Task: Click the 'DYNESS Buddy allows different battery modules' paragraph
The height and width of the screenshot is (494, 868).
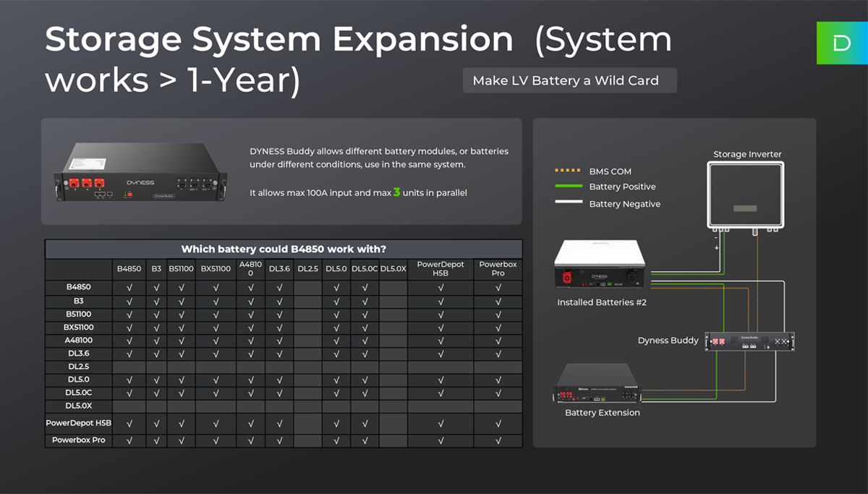Action: (379, 158)
